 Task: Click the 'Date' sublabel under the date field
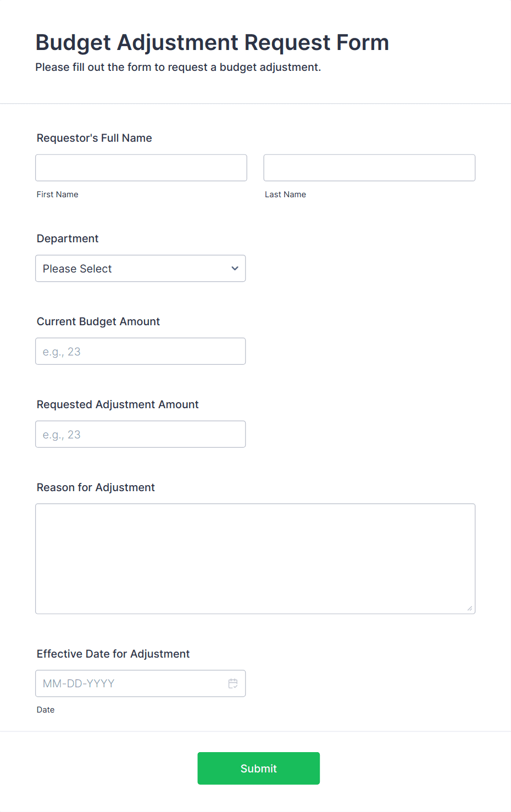[46, 709]
